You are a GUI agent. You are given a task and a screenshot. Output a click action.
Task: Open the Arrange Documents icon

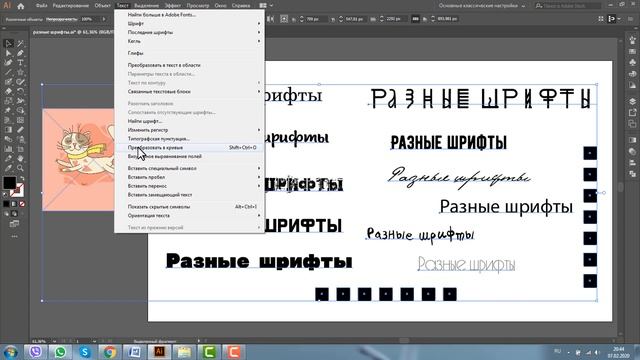pos(263,6)
